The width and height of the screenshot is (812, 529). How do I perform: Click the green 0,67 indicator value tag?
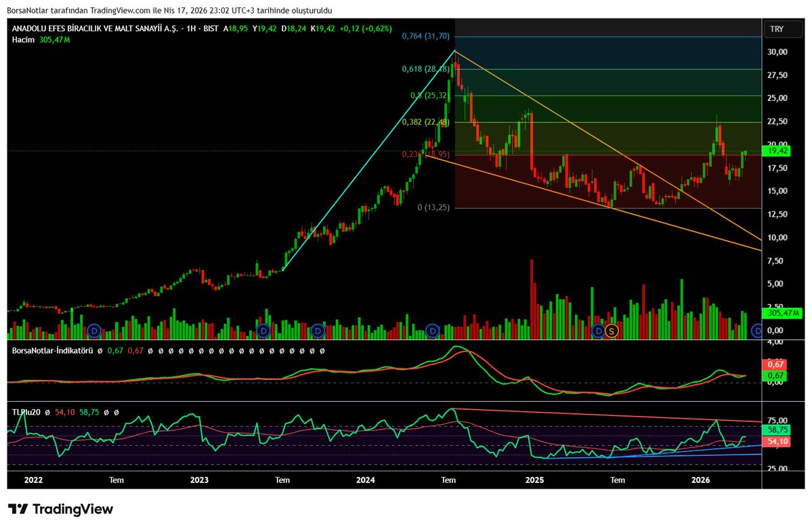point(775,376)
